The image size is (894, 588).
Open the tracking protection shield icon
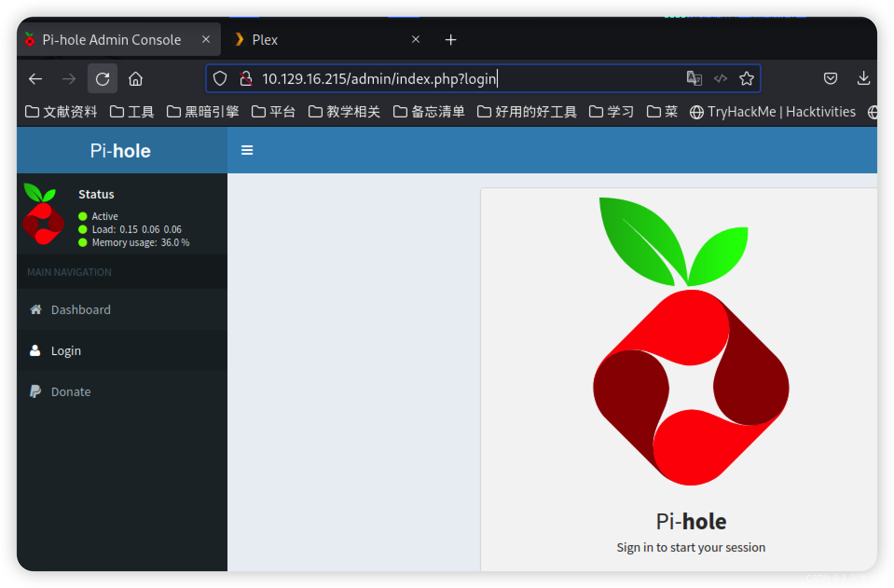pyautogui.click(x=220, y=79)
